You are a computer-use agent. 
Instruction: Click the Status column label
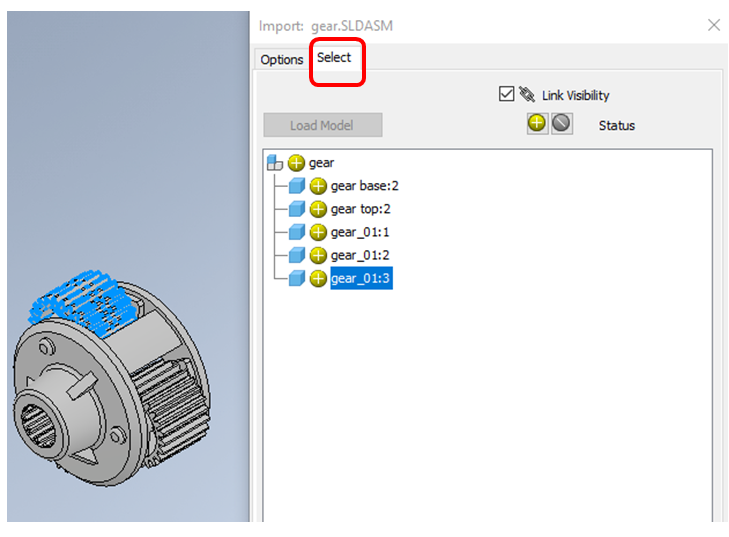pos(616,126)
